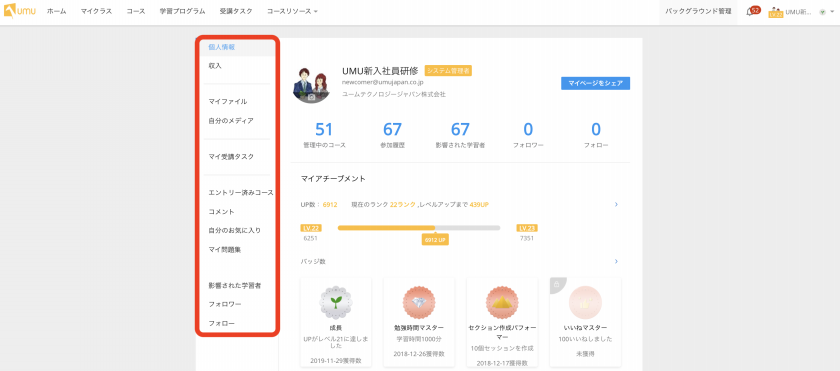The height and width of the screenshot is (371, 840).
Task: Click the profile avatar image
Action: [x=311, y=85]
